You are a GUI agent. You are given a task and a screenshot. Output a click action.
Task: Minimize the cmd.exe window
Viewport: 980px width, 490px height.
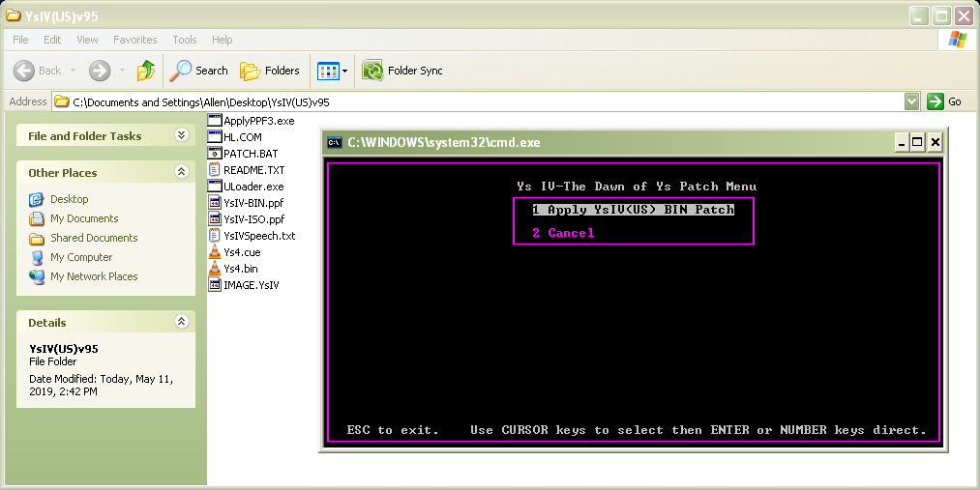coord(902,143)
